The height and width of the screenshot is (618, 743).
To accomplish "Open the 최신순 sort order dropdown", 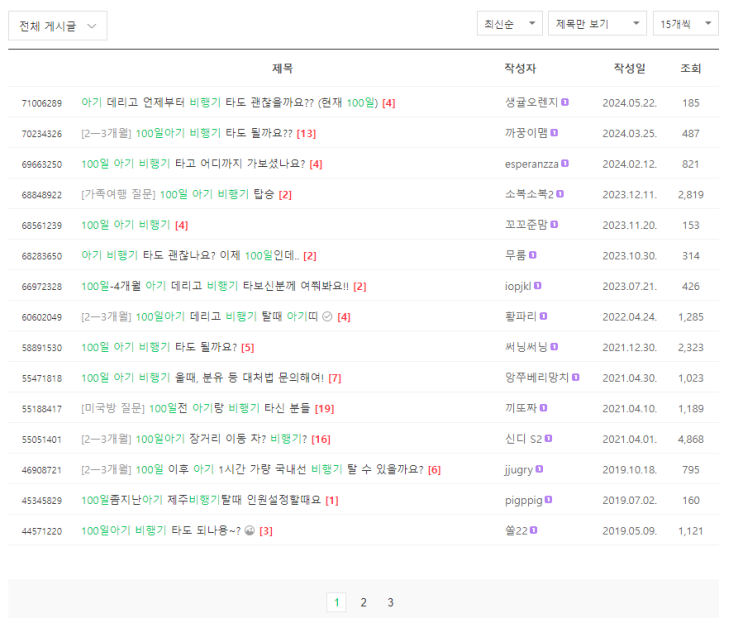I will click(509, 24).
